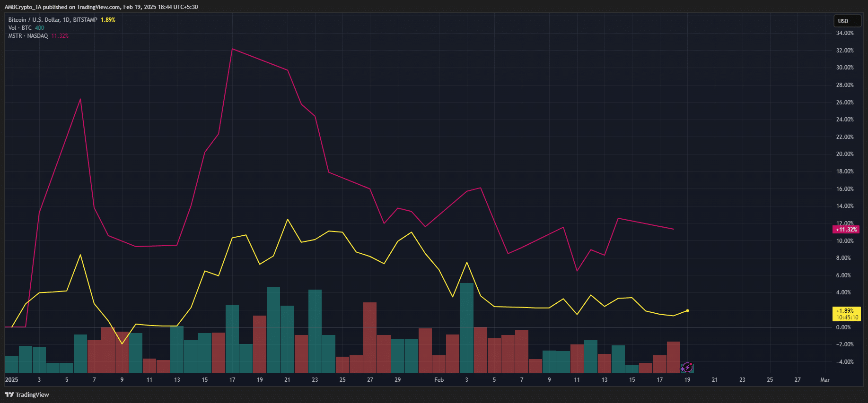Click the 17 date label in January
868x403 pixels.
click(232, 380)
